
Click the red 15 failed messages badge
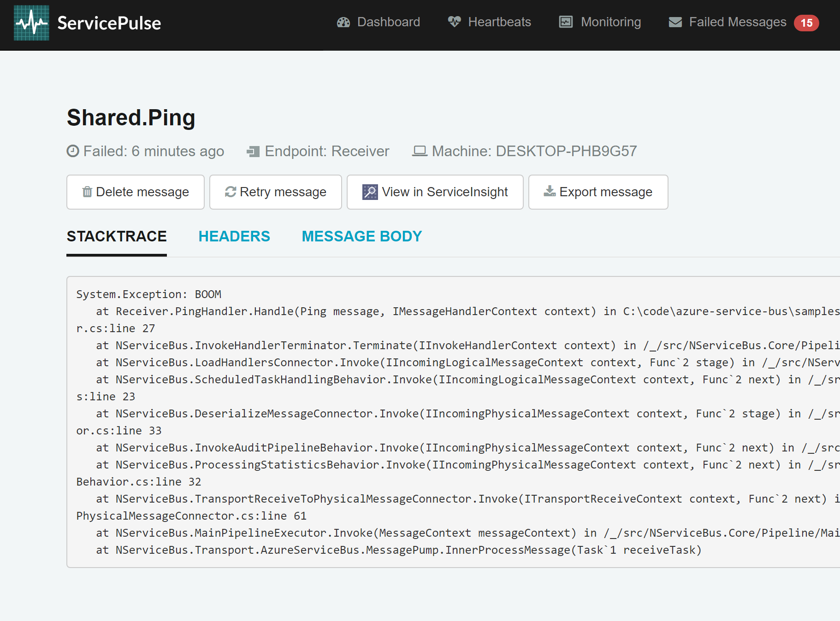(806, 23)
